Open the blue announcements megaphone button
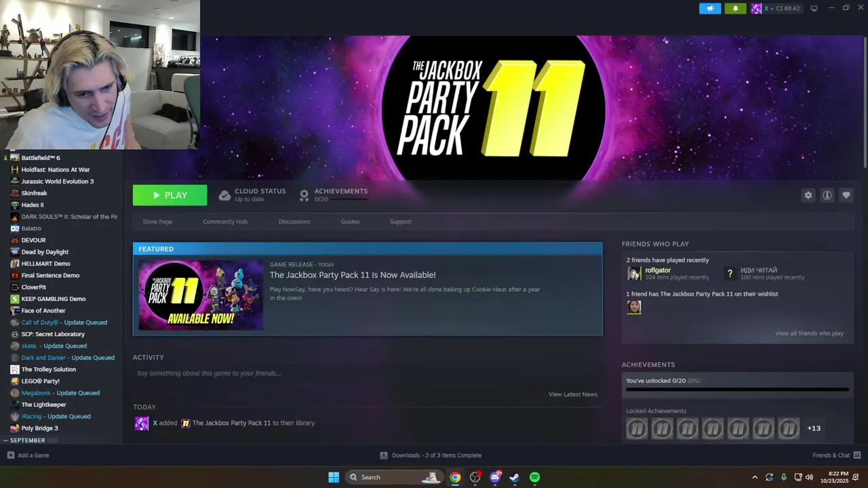This screenshot has height=488, width=868. 710,8
